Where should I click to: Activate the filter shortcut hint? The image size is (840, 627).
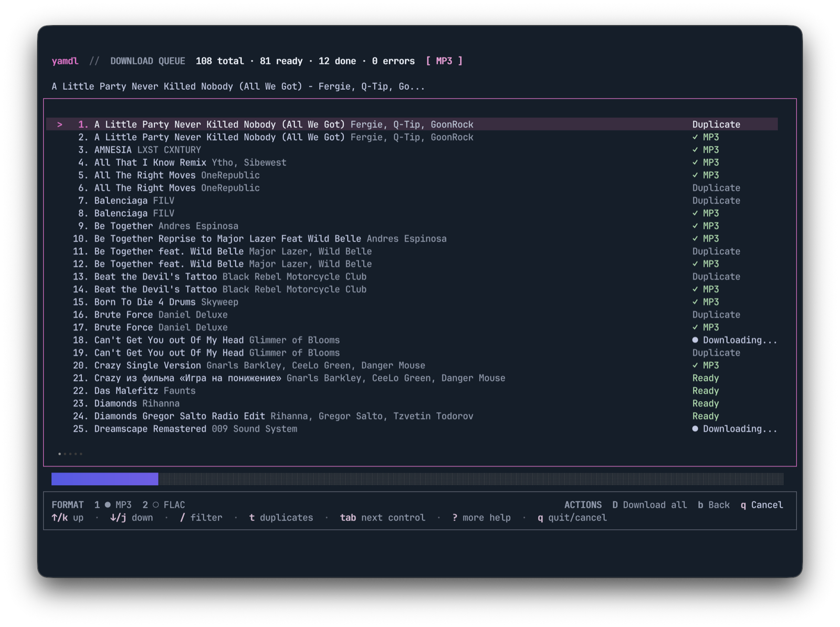201,518
